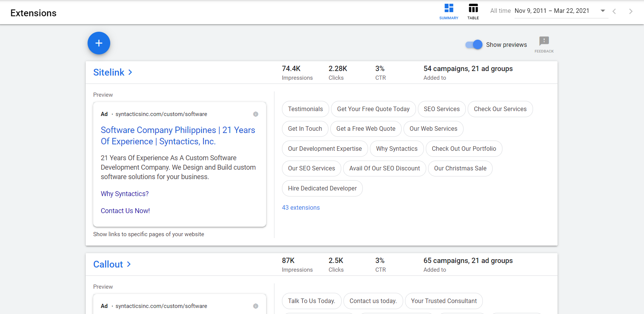Select Contact us today. callout chip

[x=373, y=301]
